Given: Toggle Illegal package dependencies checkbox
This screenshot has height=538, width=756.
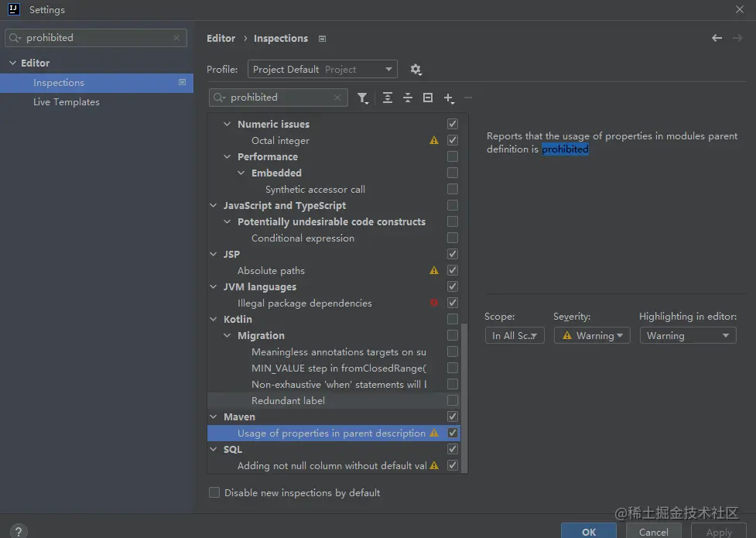Looking at the screenshot, I should [x=452, y=303].
